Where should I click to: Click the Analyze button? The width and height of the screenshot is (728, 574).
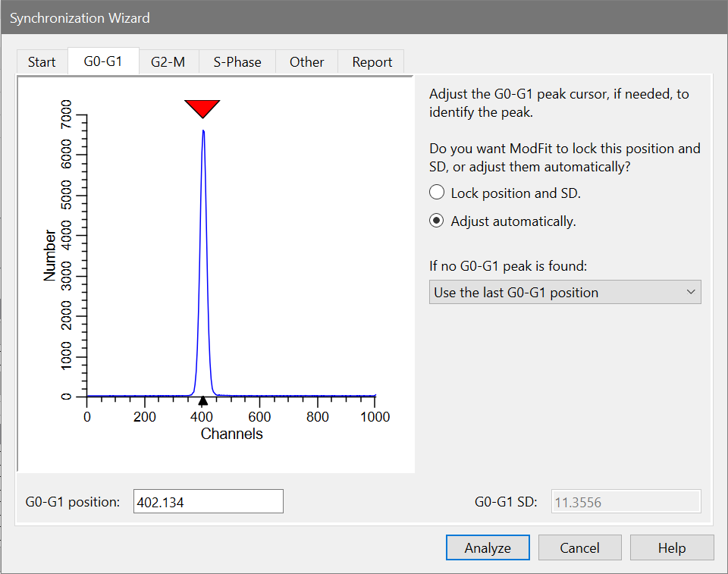488,547
